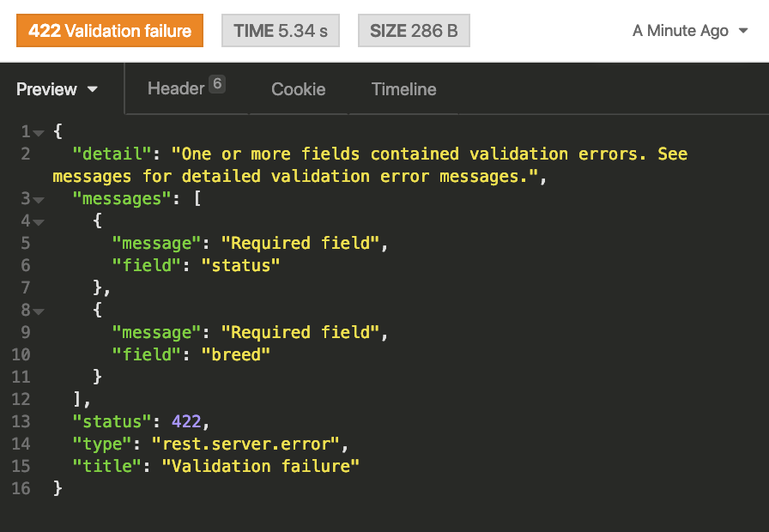769x532 pixels.
Task: Open the Preview mode dropdown
Action: point(57,89)
